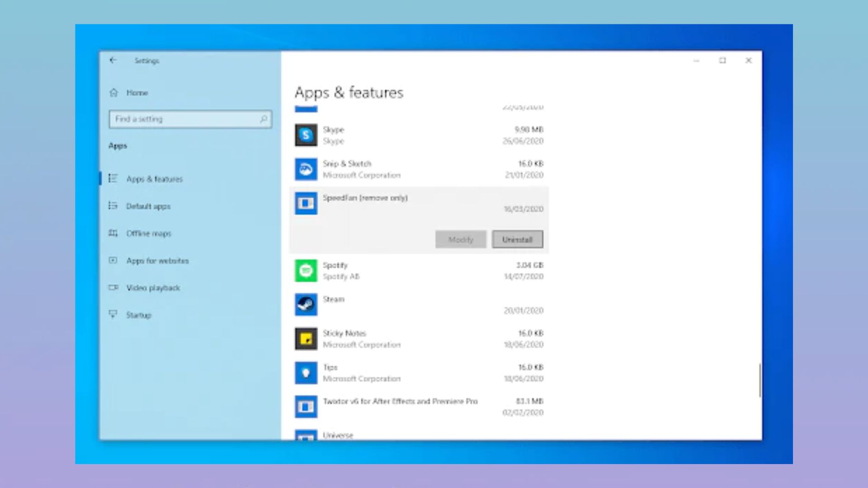The image size is (868, 488).
Task: Uninstall SpeedFan with the Uninstall button
Action: (x=517, y=239)
